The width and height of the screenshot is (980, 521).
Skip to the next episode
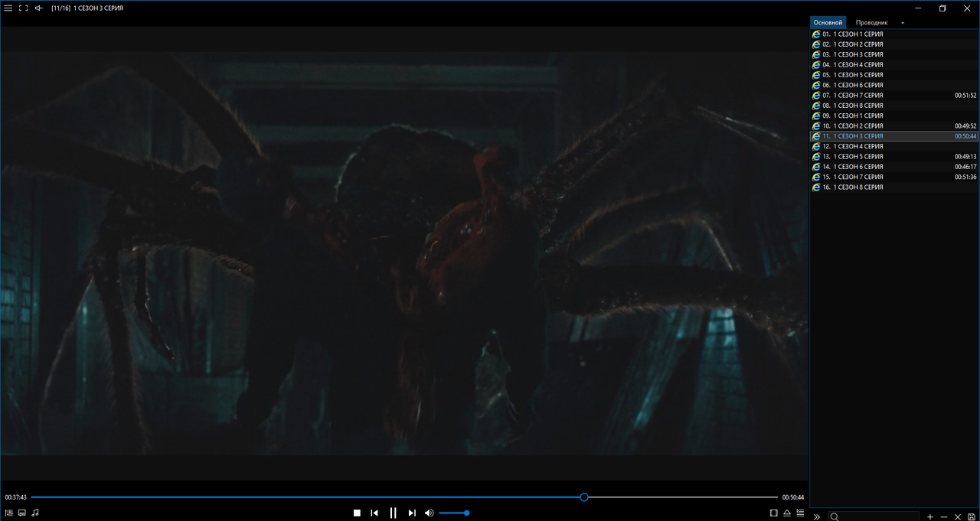(412, 513)
